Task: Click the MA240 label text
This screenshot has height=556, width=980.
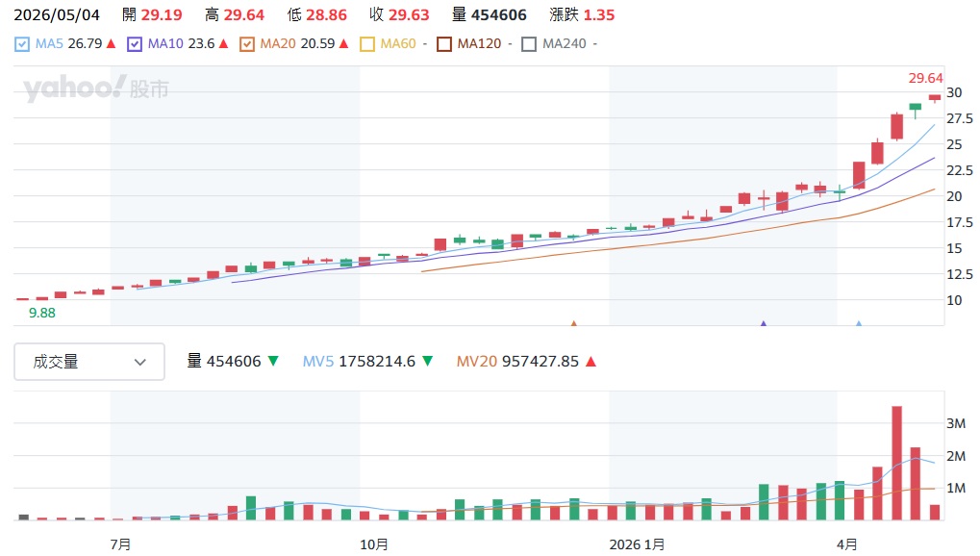Action: point(565,44)
